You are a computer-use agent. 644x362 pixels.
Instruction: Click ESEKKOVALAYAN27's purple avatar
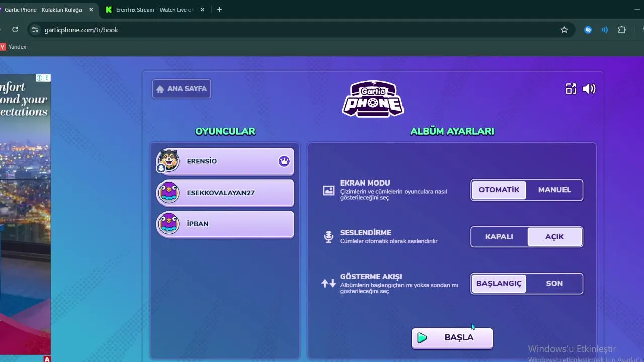click(168, 192)
